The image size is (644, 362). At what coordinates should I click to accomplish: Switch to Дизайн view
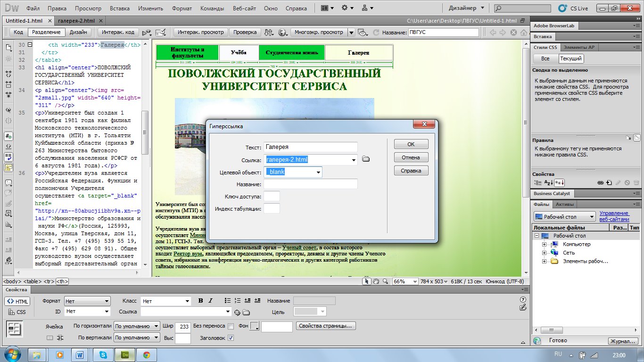point(78,32)
